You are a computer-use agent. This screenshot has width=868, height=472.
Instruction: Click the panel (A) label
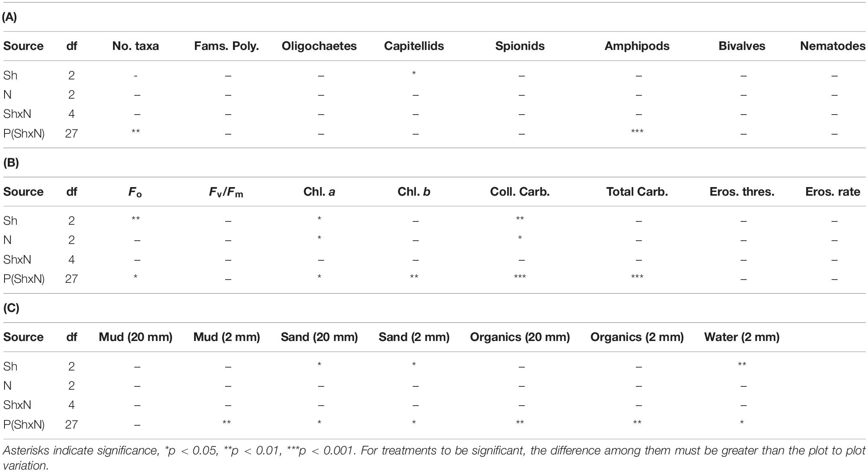[x=10, y=17]
